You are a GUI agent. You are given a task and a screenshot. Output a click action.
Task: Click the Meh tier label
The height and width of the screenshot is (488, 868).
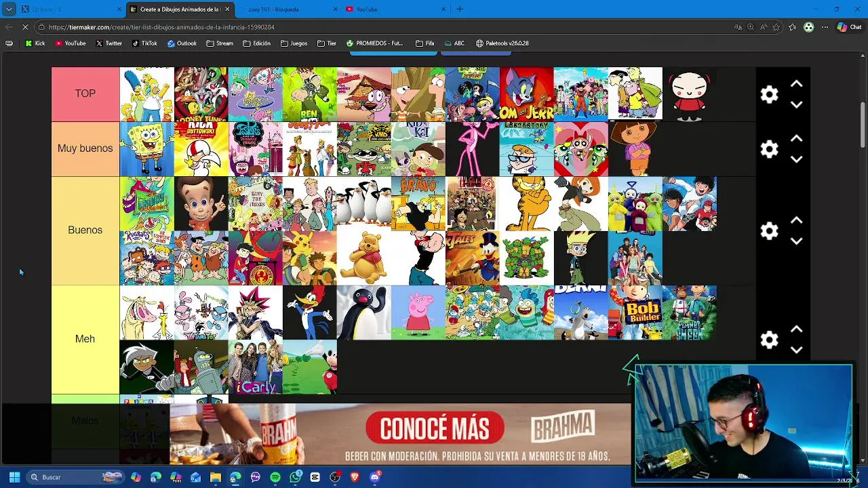(85, 339)
